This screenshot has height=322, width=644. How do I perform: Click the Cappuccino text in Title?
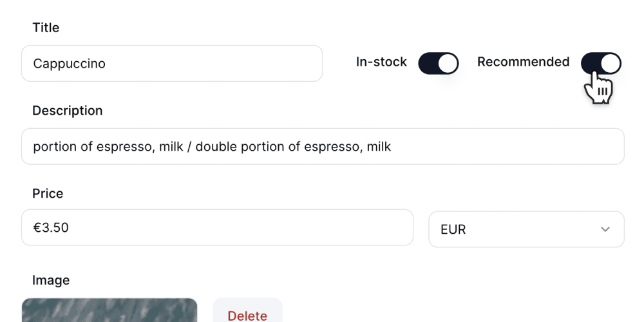pyautogui.click(x=69, y=64)
